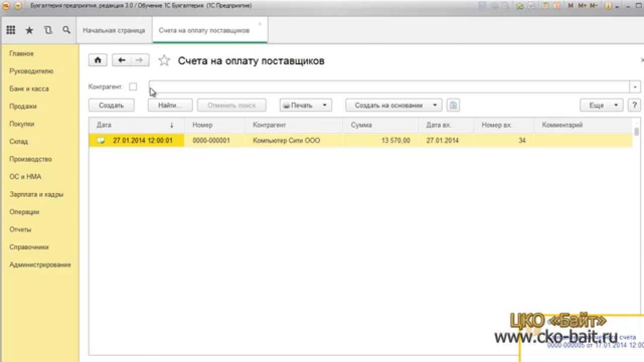Viewport: 644px width, 362px height.
Task: Open the Отчеты section
Action: click(20, 229)
